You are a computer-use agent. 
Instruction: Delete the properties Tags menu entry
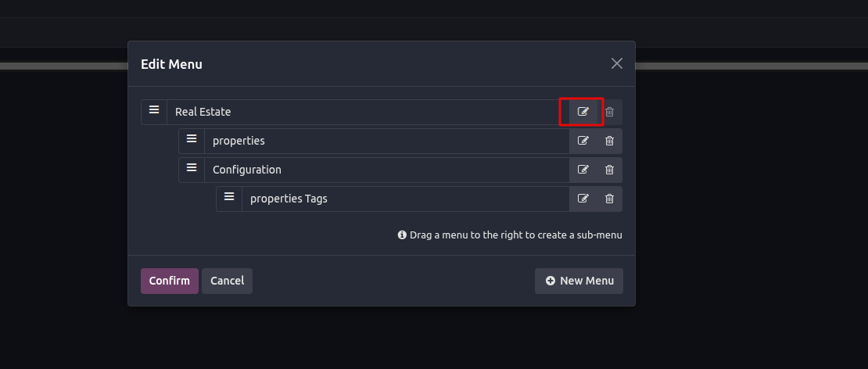609,199
